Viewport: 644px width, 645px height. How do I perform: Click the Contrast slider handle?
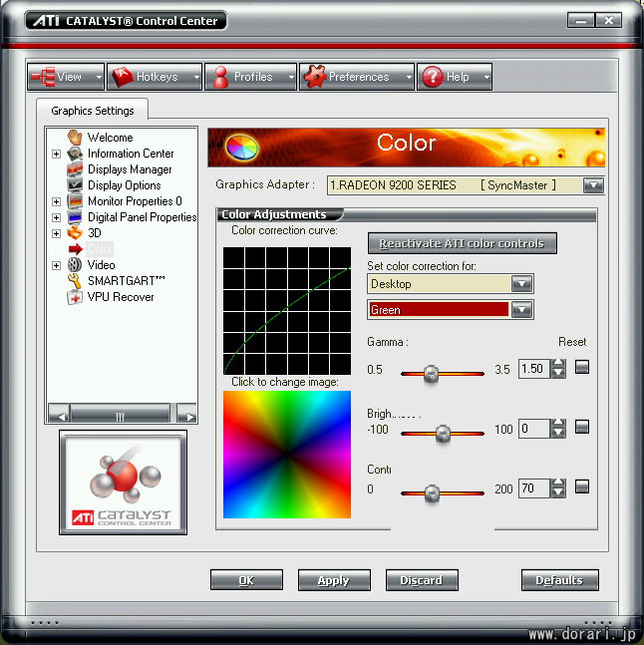(432, 492)
